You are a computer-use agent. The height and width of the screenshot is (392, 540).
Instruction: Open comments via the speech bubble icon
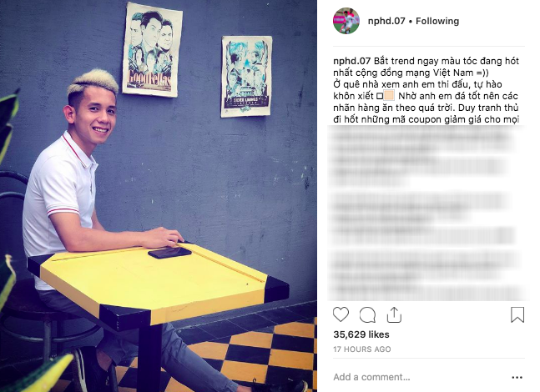(367, 315)
